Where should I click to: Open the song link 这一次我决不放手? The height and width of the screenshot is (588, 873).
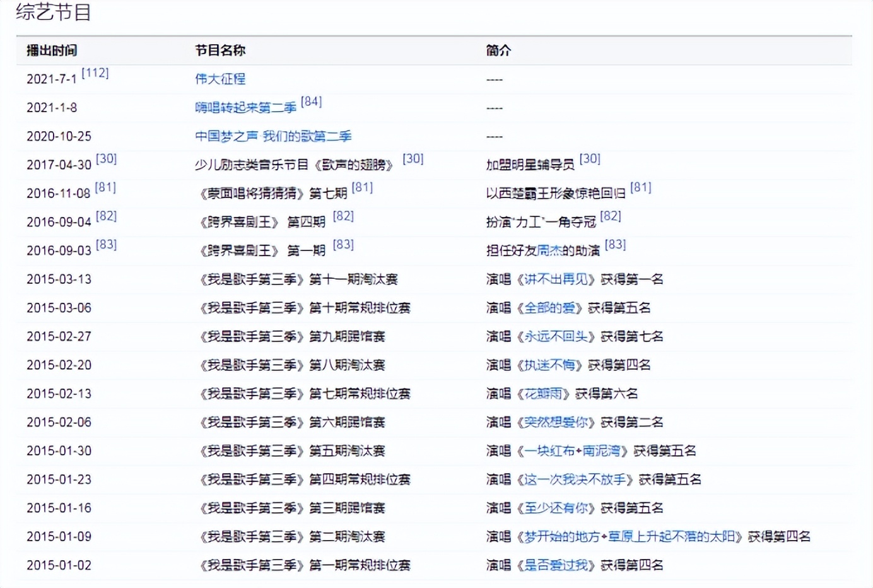point(575,479)
